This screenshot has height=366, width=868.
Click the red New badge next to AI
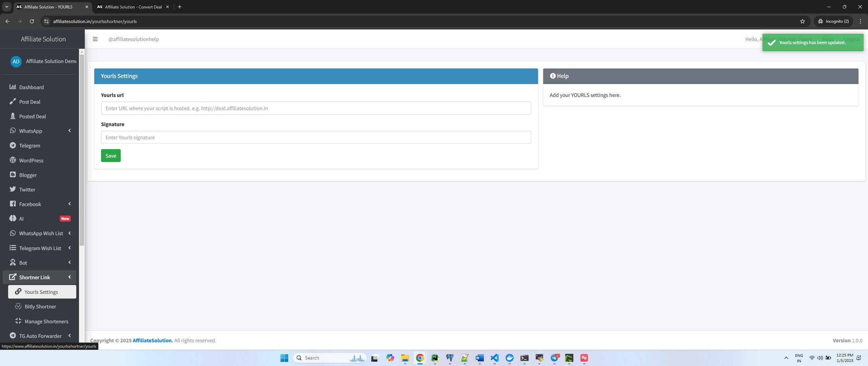[x=65, y=219]
